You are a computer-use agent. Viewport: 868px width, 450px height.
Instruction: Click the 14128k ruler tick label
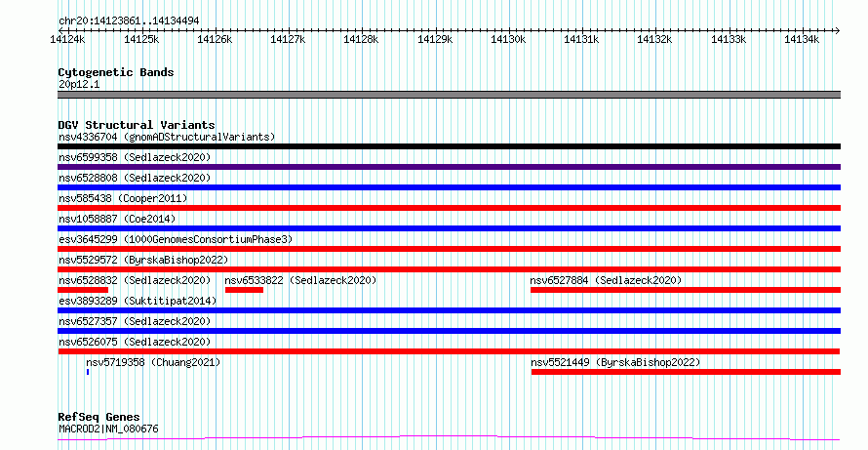[362, 39]
